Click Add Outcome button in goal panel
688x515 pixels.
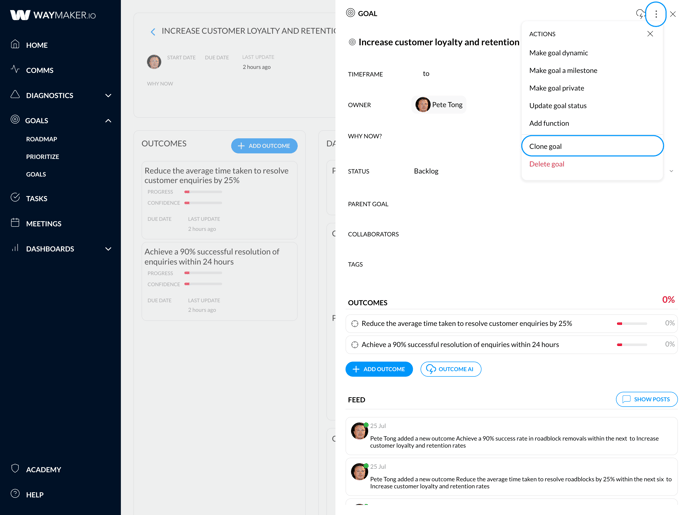[x=379, y=369]
